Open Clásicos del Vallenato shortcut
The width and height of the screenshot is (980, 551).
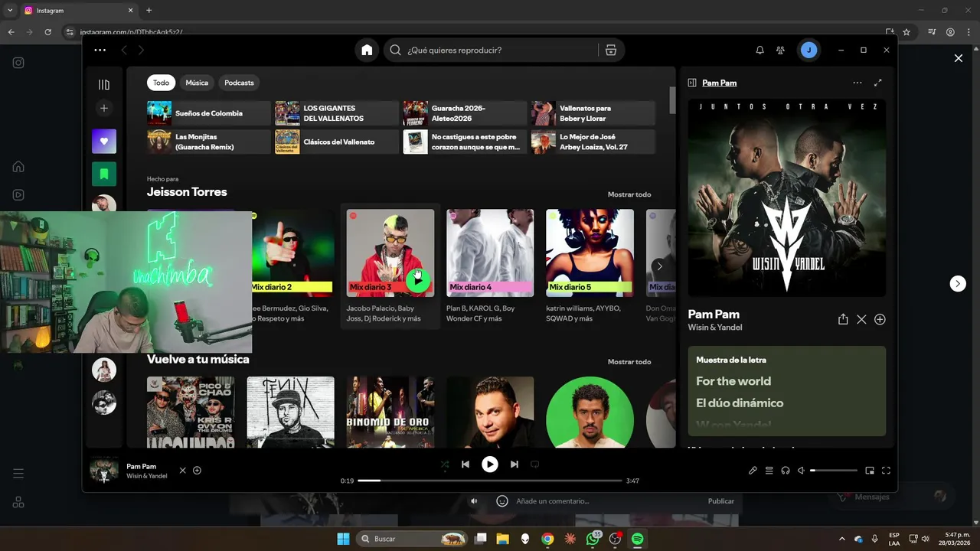point(337,142)
